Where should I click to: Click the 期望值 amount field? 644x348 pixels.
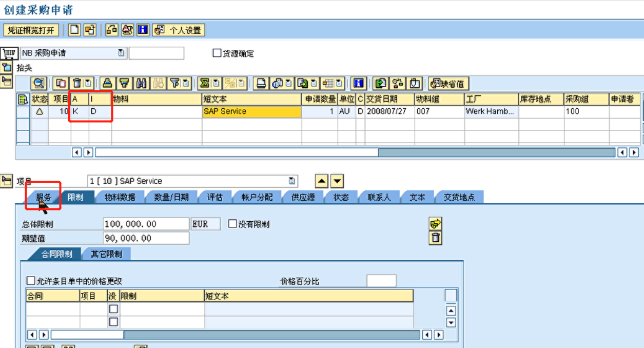click(x=146, y=238)
